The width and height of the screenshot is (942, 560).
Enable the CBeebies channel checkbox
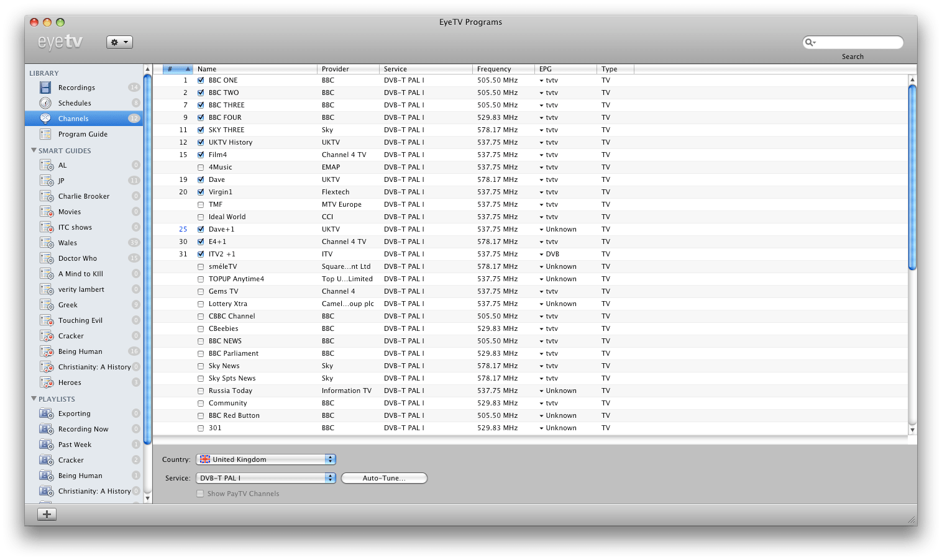point(201,328)
